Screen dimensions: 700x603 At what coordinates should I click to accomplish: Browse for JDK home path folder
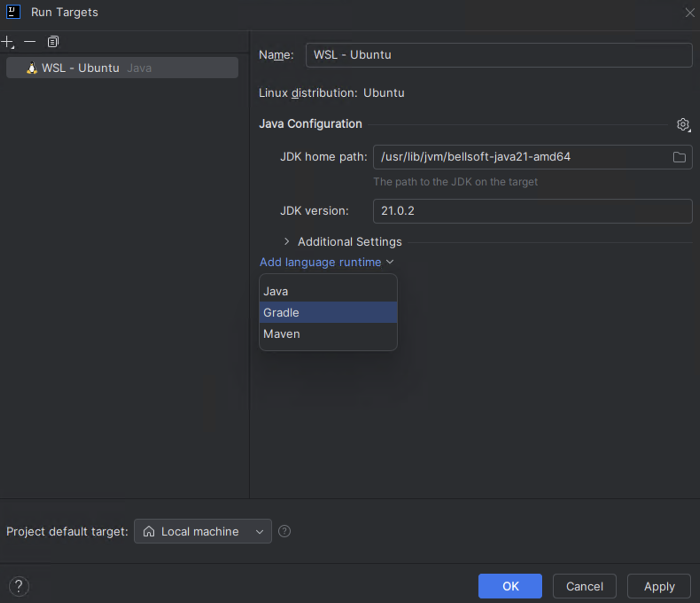pyautogui.click(x=679, y=157)
